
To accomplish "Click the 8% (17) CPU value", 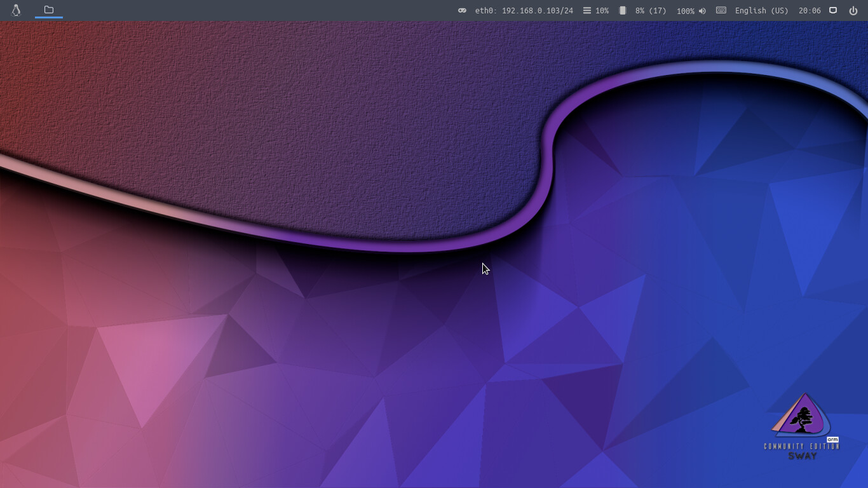I will tap(651, 11).
